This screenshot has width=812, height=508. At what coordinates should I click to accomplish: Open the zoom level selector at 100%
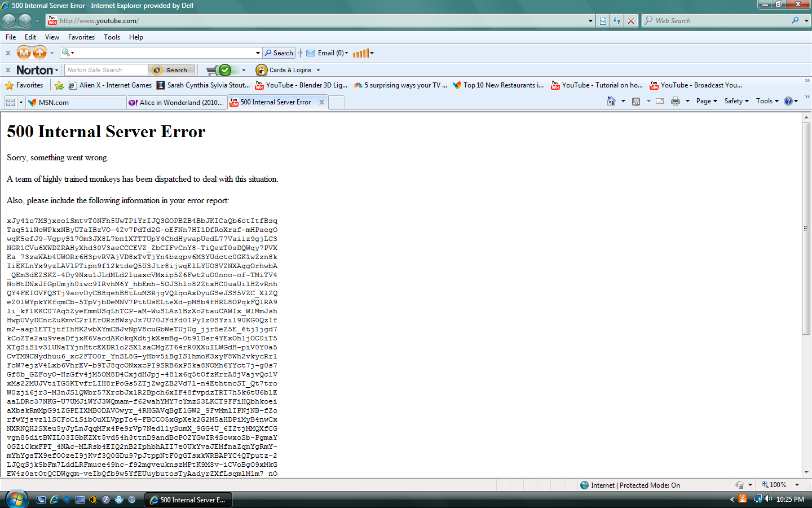tap(780, 484)
